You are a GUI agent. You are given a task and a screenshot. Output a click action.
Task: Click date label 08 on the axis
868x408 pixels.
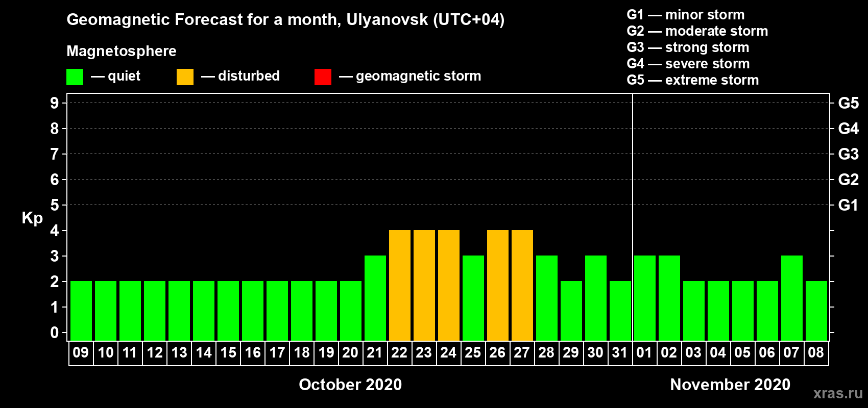(x=816, y=352)
